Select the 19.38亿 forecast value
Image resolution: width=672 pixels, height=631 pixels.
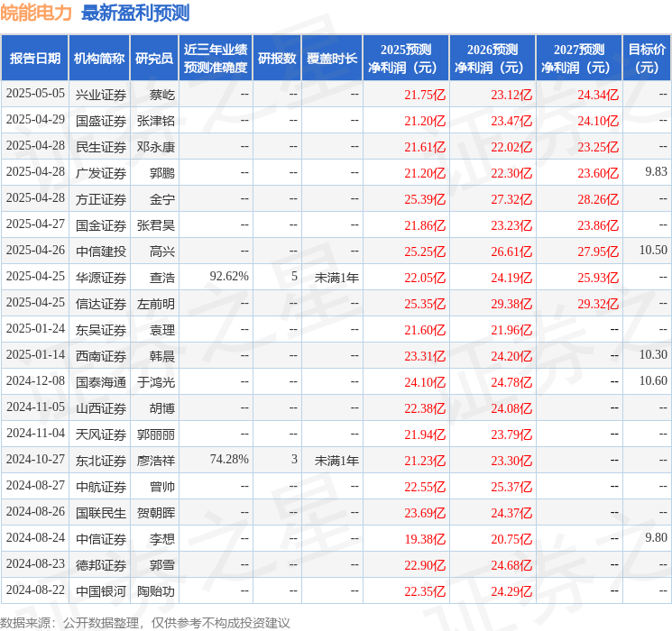pyautogui.click(x=425, y=539)
